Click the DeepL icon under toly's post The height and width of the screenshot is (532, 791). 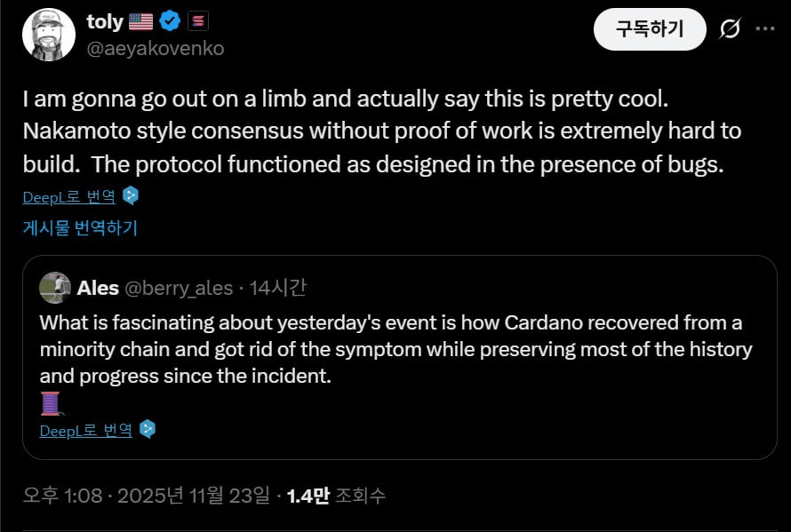point(131,196)
